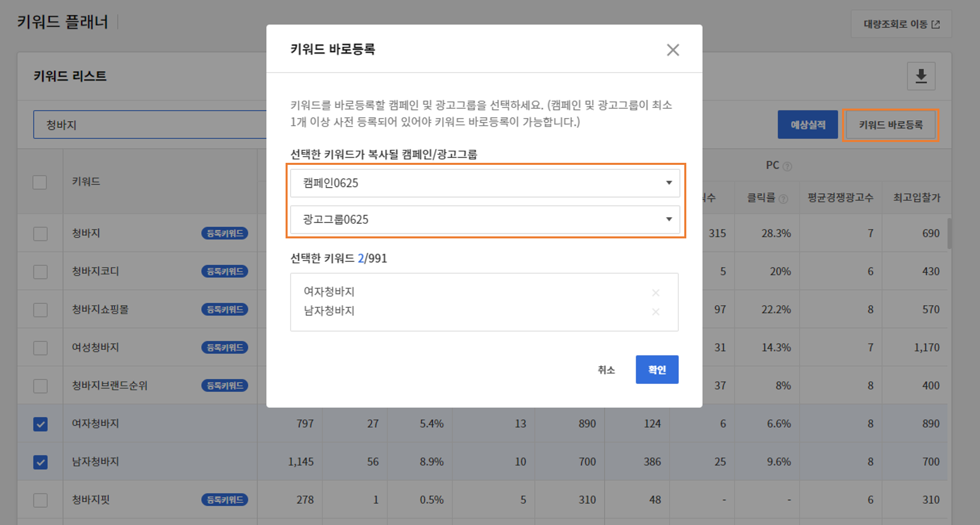Click the 청바지브랜드순위 keyword name
Image resolution: width=980 pixels, height=525 pixels.
click(x=110, y=386)
